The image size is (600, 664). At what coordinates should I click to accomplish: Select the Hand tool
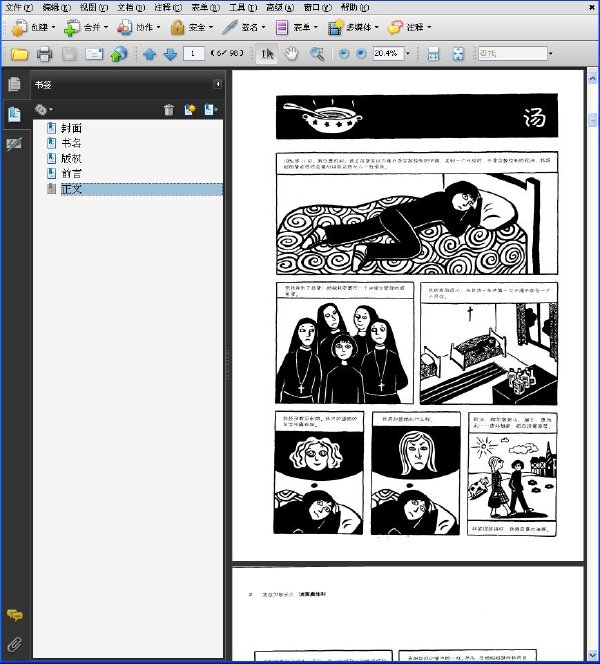pyautogui.click(x=291, y=54)
